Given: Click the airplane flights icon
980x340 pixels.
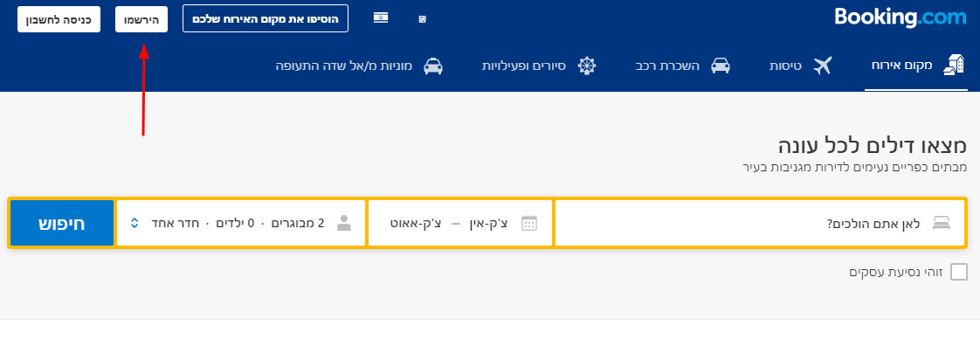Looking at the screenshot, I should [x=823, y=65].
